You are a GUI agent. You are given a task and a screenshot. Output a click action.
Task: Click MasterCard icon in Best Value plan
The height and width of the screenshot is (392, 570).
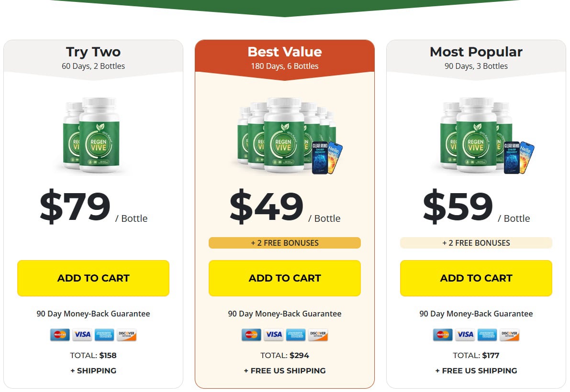click(252, 335)
